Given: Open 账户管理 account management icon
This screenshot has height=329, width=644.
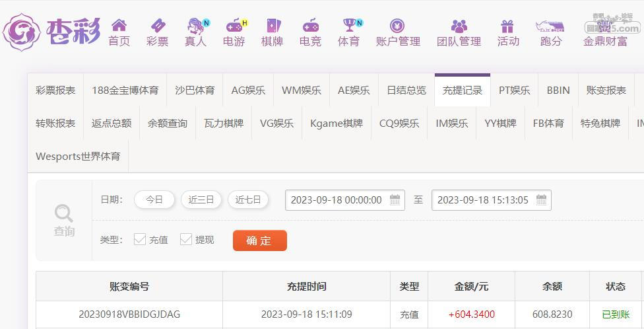Looking at the screenshot, I should (397, 26).
